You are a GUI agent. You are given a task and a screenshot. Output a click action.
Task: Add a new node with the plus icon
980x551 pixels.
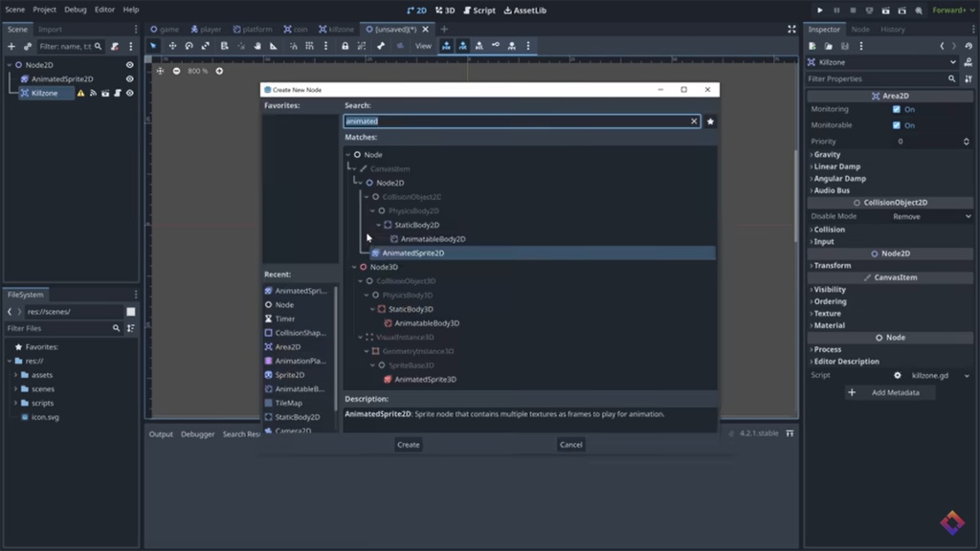point(11,46)
